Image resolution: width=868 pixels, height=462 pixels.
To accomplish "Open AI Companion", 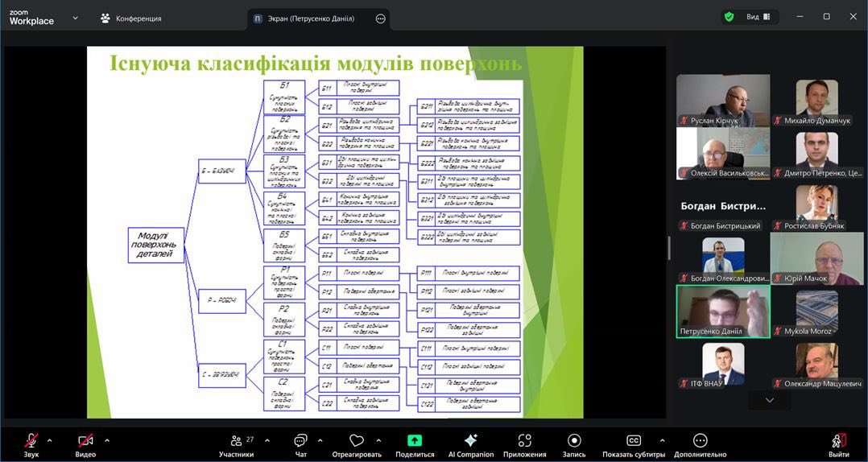I will [471, 441].
